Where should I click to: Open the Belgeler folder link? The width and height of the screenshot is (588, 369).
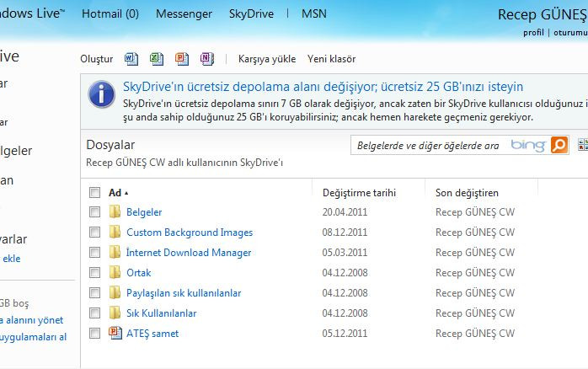click(x=144, y=212)
